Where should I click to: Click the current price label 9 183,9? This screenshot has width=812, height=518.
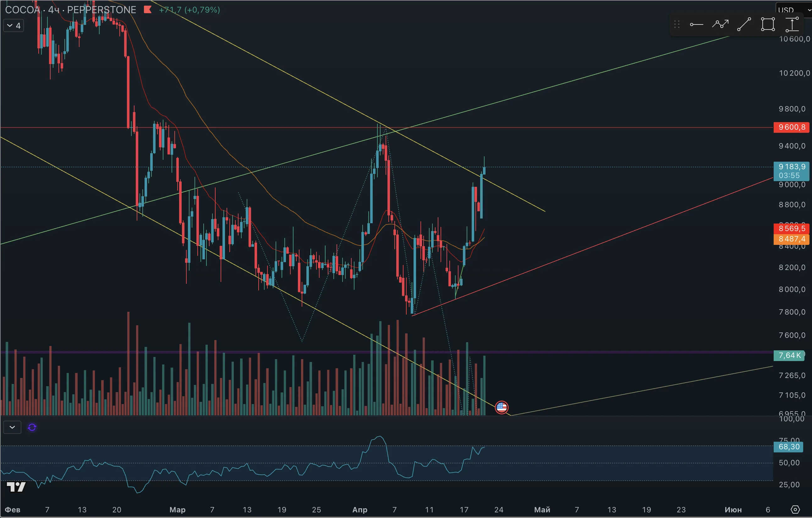point(792,167)
